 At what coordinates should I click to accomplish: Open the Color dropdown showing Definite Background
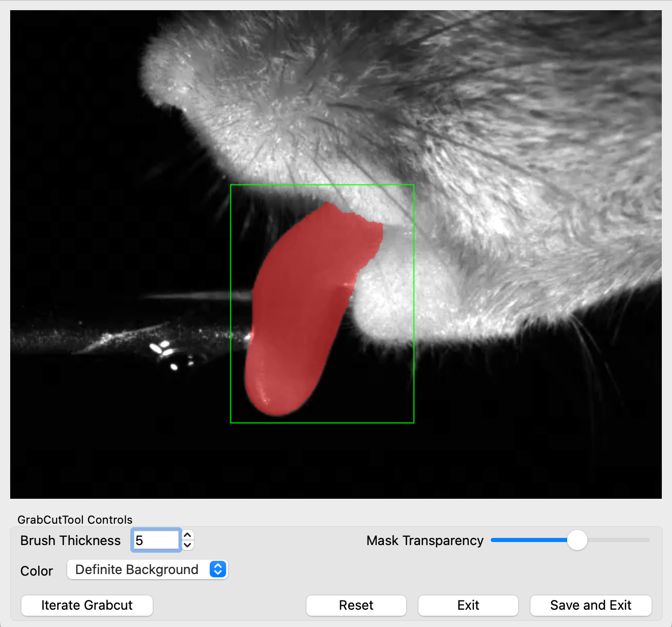pyautogui.click(x=137, y=569)
